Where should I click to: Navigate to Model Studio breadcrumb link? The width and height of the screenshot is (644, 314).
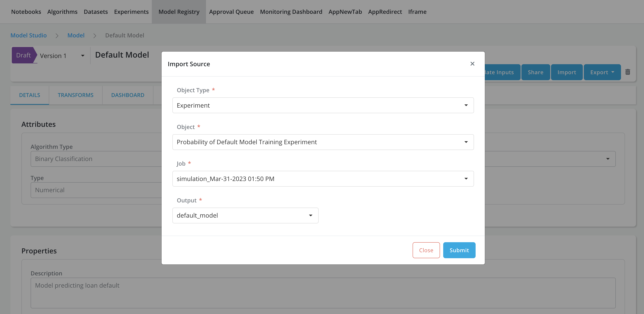[28, 35]
